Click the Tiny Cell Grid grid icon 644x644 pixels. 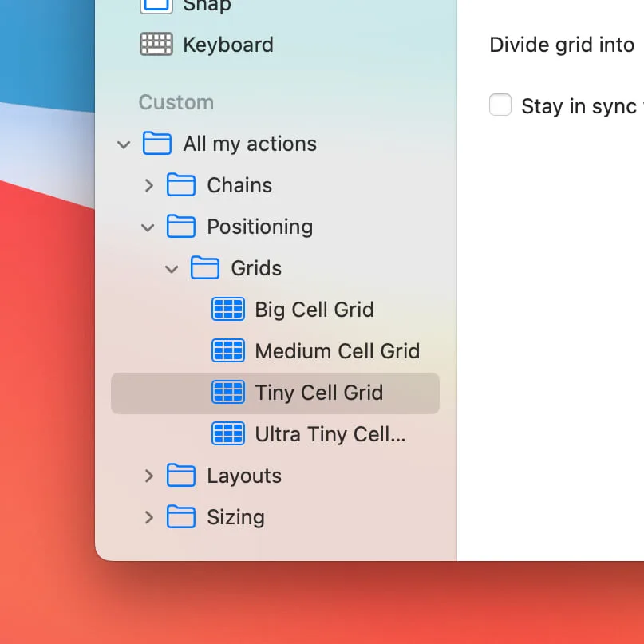coord(228,392)
